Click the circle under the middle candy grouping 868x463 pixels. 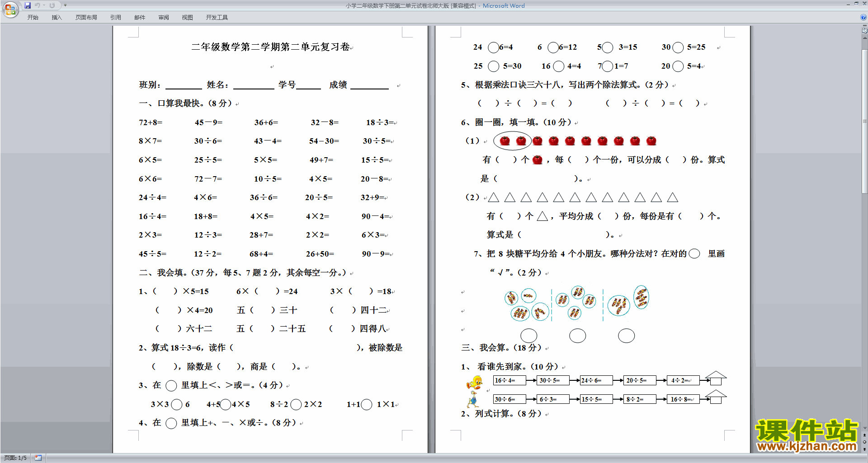pos(578,336)
